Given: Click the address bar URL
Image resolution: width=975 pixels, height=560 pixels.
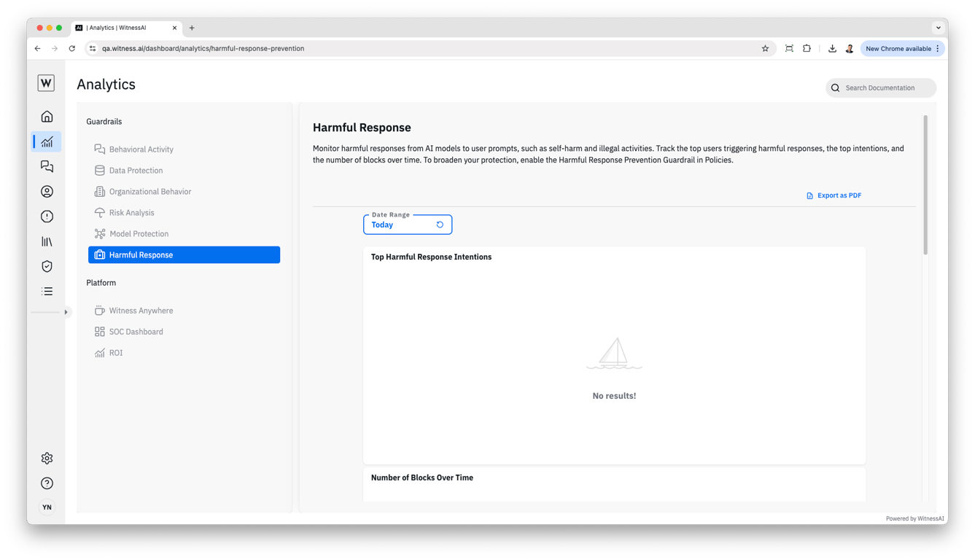Looking at the screenshot, I should (x=203, y=49).
